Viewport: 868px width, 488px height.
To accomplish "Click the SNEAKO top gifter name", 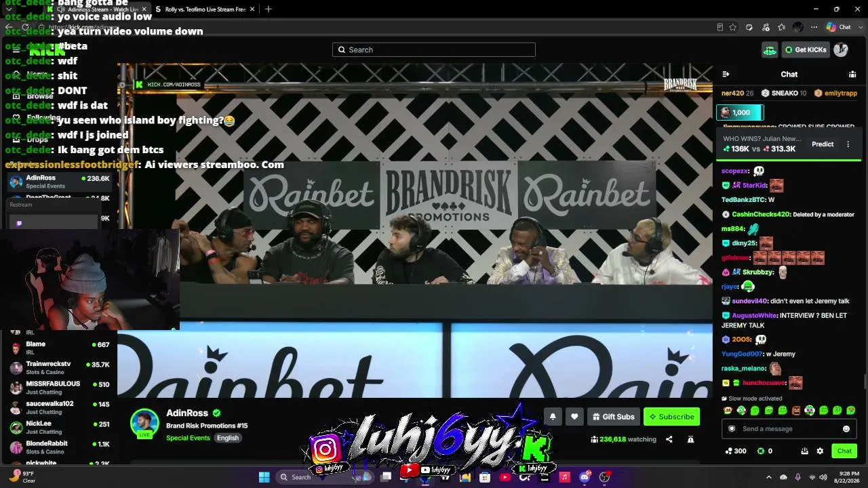I will (x=785, y=94).
